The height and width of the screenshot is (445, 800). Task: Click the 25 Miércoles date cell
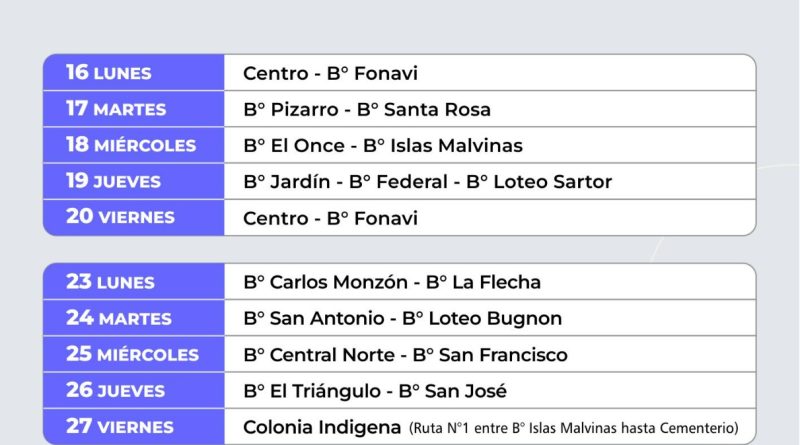point(132,354)
